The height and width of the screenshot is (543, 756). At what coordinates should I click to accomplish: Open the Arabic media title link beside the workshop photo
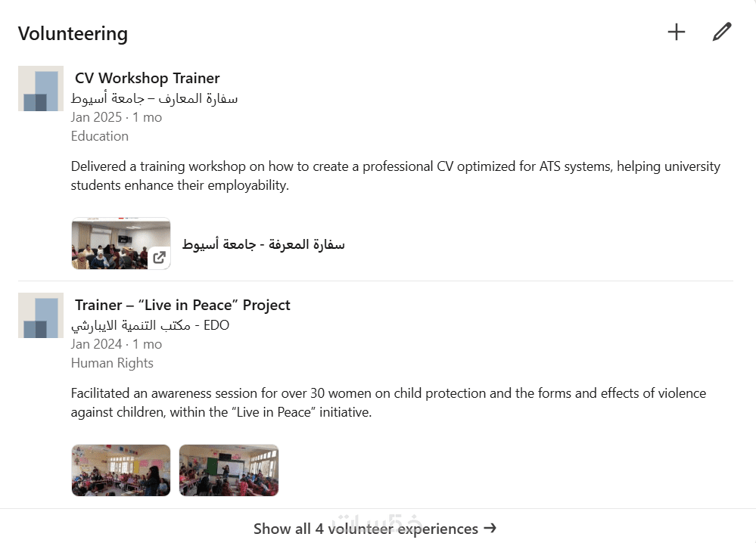click(x=263, y=244)
